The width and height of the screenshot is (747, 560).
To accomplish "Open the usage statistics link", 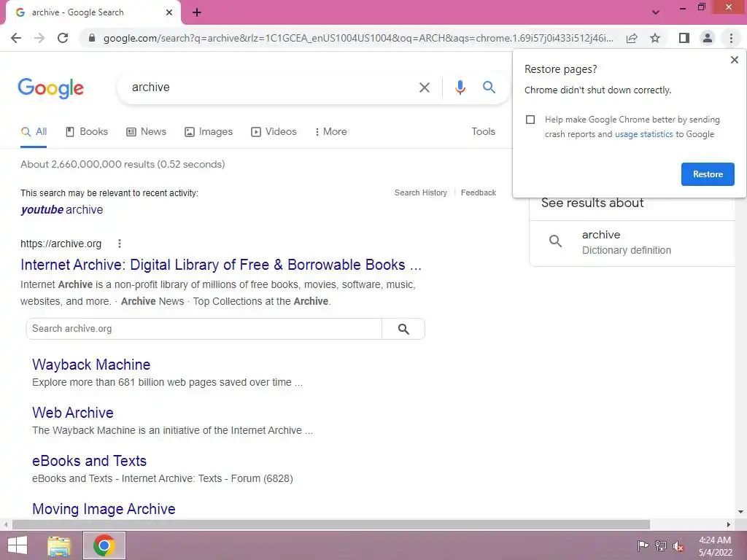I will tap(643, 134).
